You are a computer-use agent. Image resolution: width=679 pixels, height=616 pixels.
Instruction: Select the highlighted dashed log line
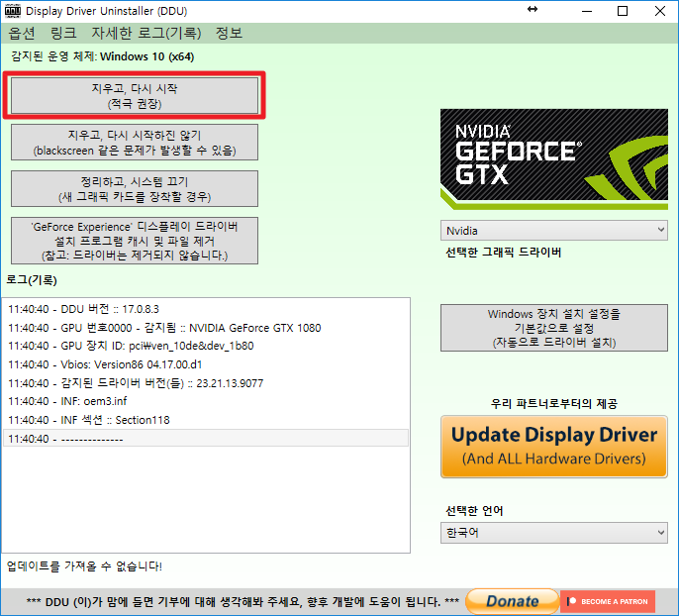pos(206,439)
